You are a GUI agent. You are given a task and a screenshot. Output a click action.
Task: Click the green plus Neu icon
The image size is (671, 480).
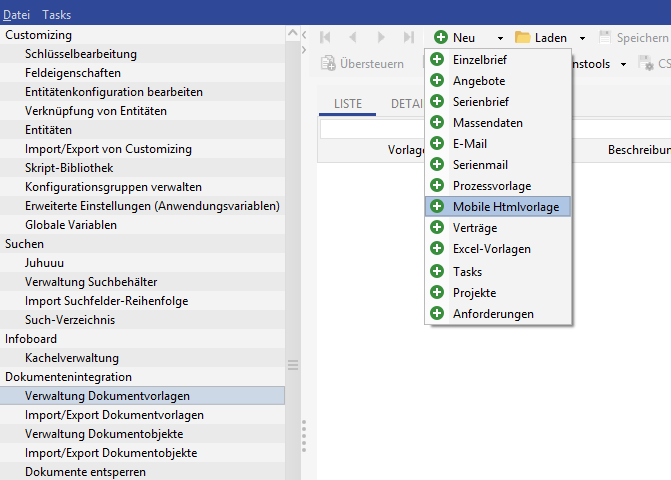click(x=440, y=38)
